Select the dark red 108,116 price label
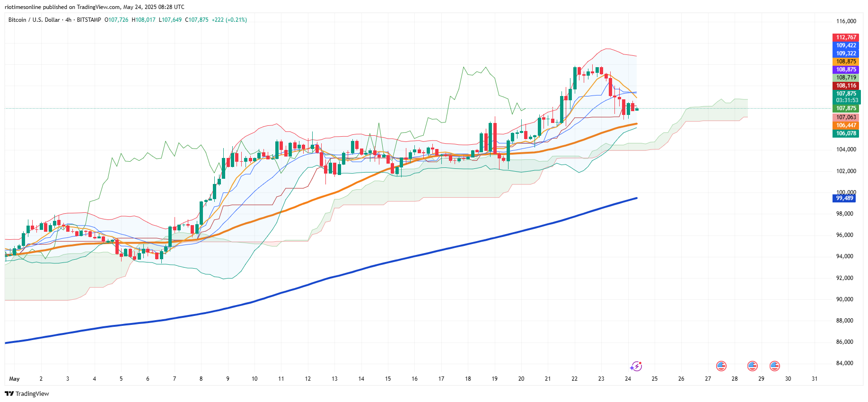The width and height of the screenshot is (868, 402). 846,86
